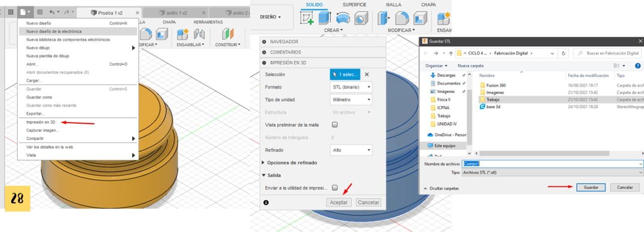Click the Save disk icon
Viewport: 644px width, 232px height.
[40, 12]
